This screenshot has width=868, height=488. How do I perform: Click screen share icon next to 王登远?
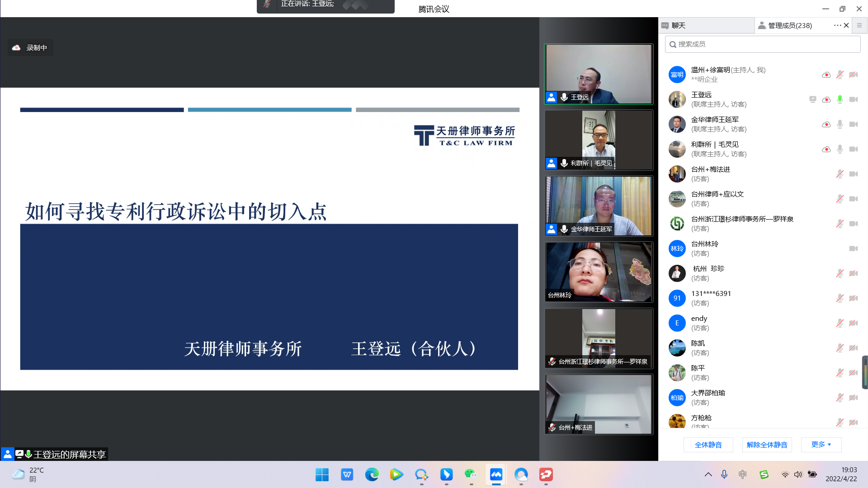pos(812,99)
